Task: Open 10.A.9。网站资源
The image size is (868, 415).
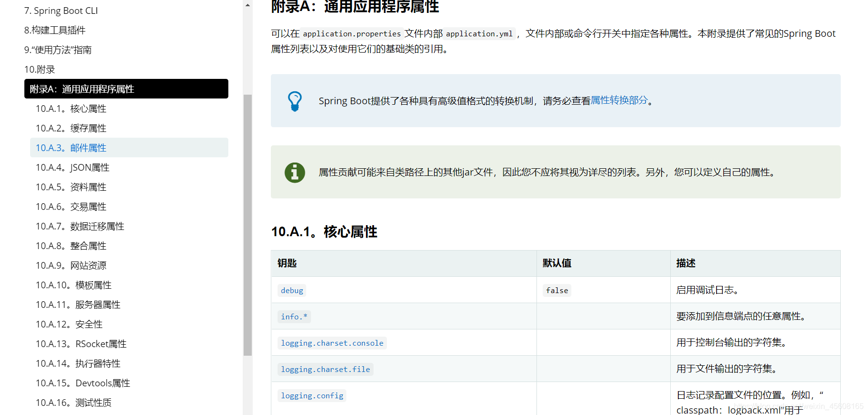Action: coord(71,265)
